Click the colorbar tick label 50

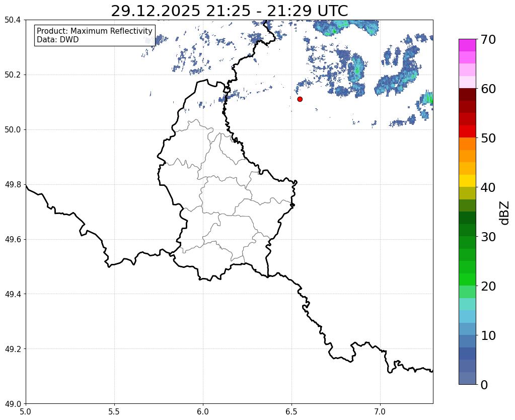[488, 138]
